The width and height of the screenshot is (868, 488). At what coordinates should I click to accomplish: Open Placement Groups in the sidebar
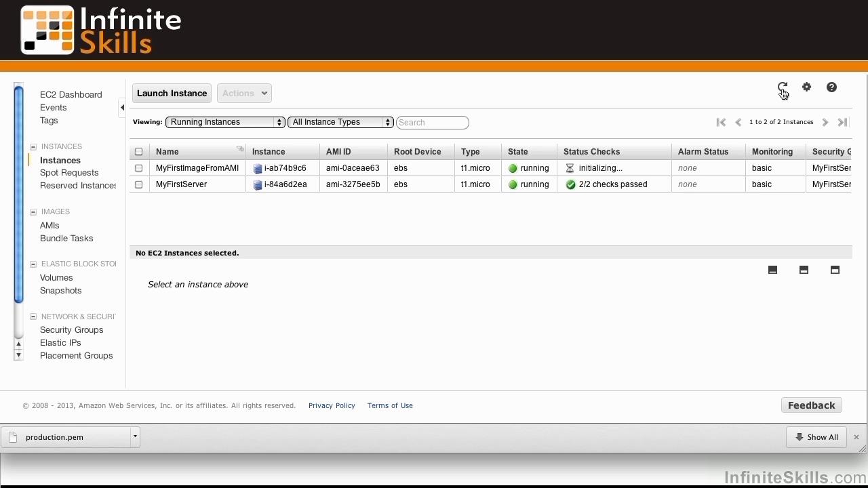pyautogui.click(x=77, y=356)
